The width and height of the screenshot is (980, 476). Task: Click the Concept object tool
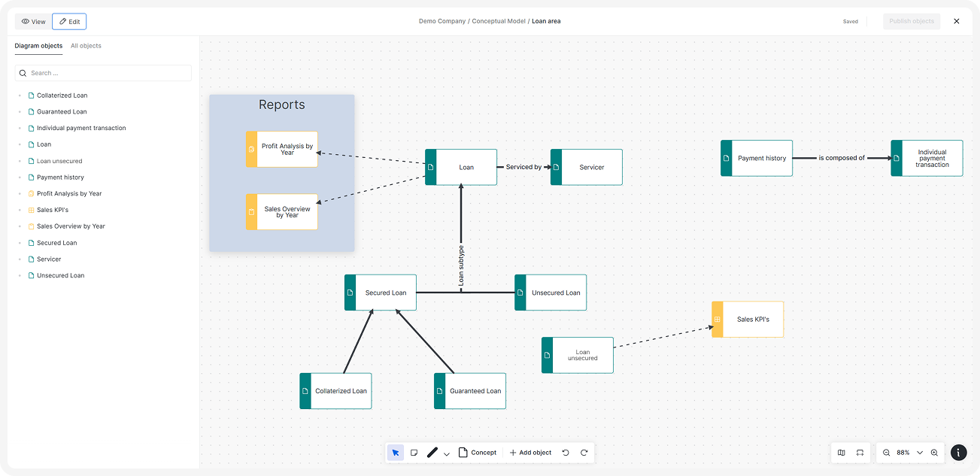point(478,452)
